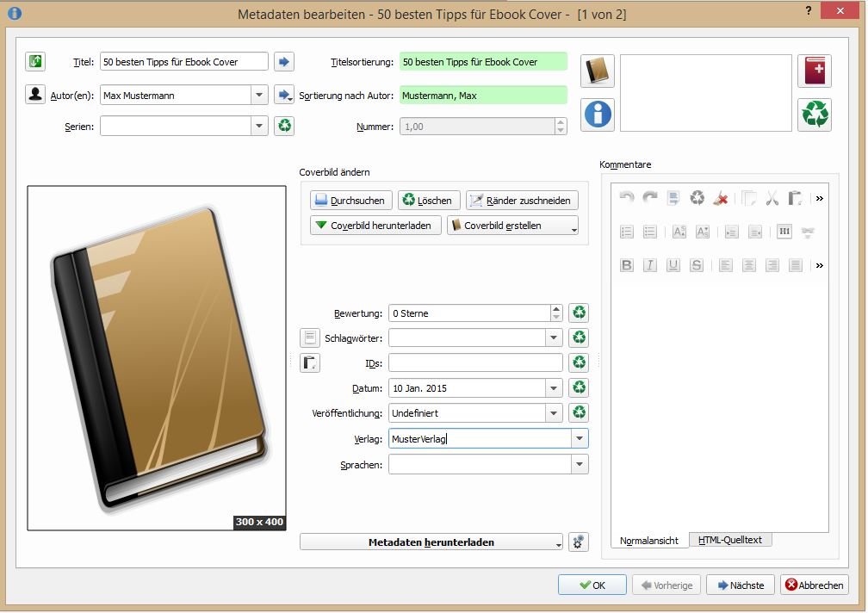Click the select all document icon

pos(673,198)
